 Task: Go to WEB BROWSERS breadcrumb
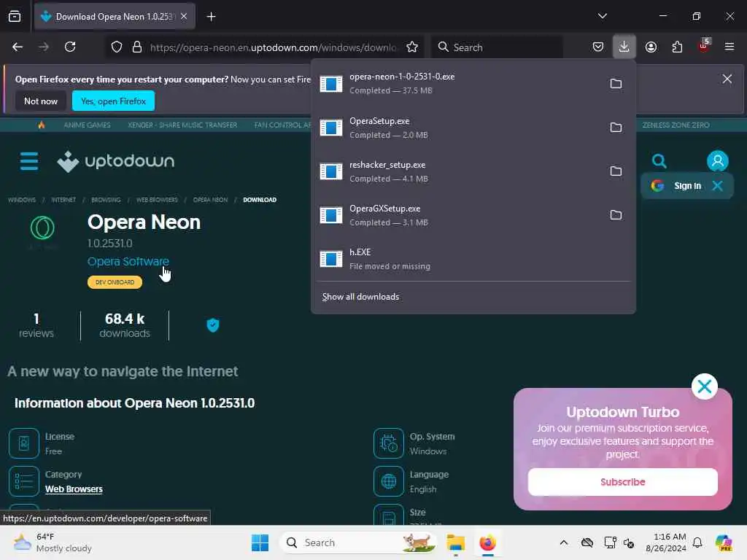157,200
